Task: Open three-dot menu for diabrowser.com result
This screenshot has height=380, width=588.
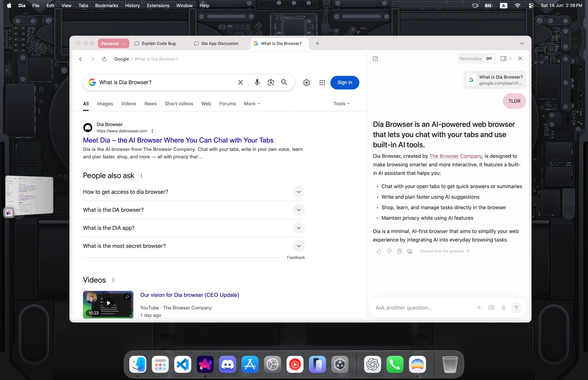Action: pos(152,131)
